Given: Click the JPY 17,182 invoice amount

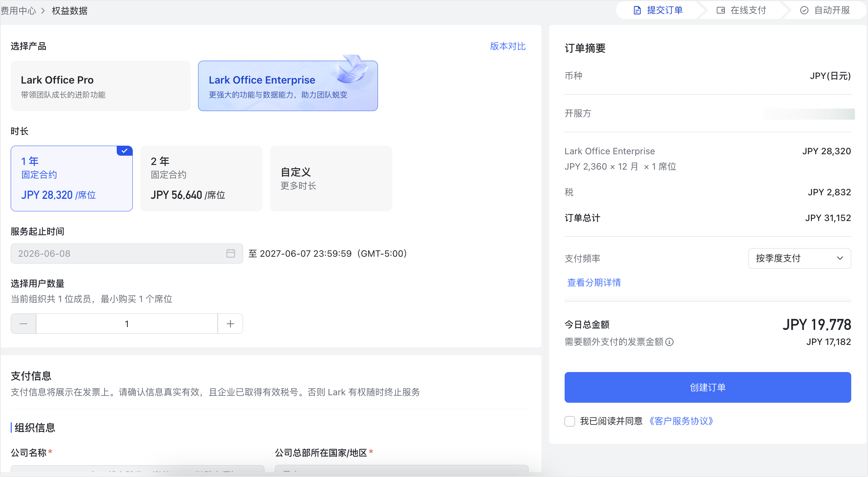Looking at the screenshot, I should [x=829, y=342].
